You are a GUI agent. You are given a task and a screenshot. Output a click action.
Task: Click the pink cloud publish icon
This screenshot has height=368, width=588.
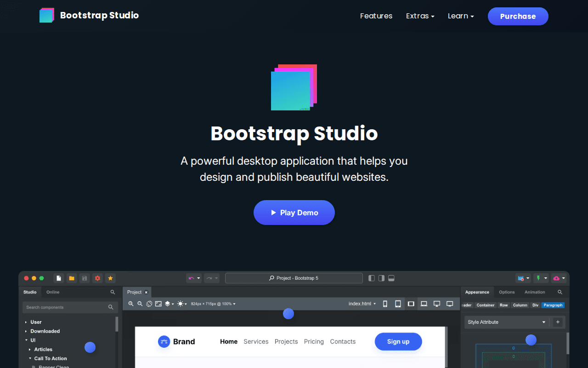pos(557,278)
